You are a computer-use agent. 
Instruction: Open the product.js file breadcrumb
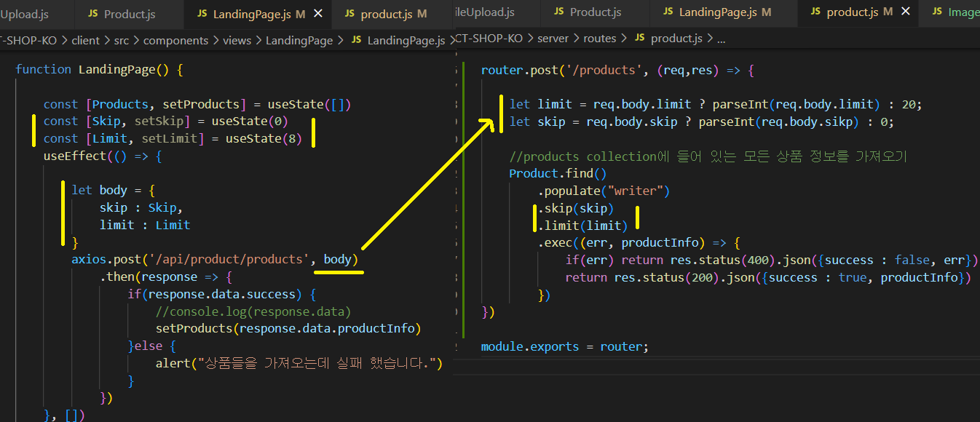tap(668, 38)
